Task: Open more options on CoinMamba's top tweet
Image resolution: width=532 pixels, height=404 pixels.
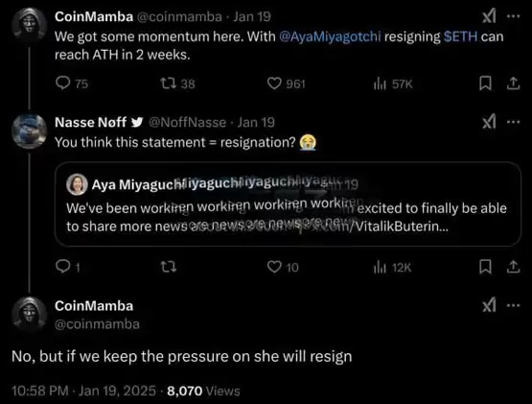Action: [514, 16]
